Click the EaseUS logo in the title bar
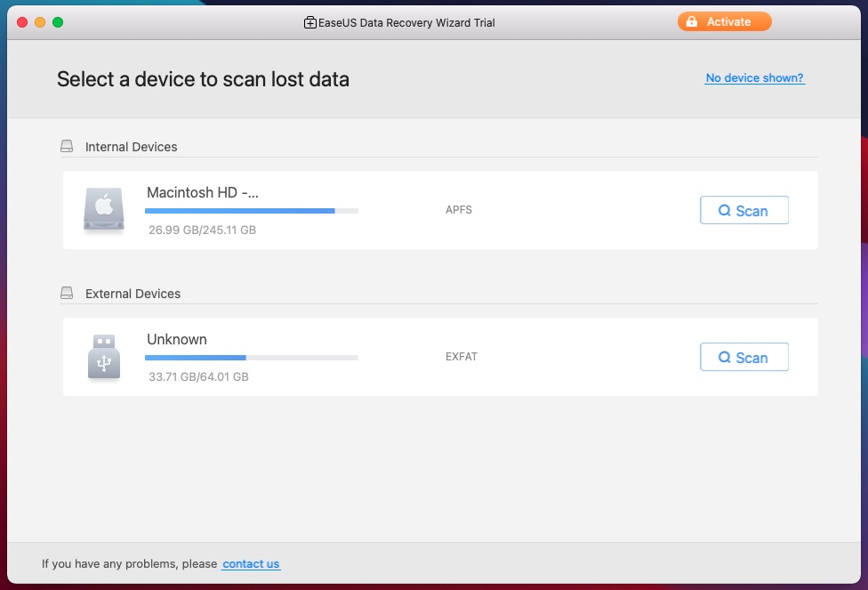Viewport: 868px width, 590px height. (x=310, y=22)
